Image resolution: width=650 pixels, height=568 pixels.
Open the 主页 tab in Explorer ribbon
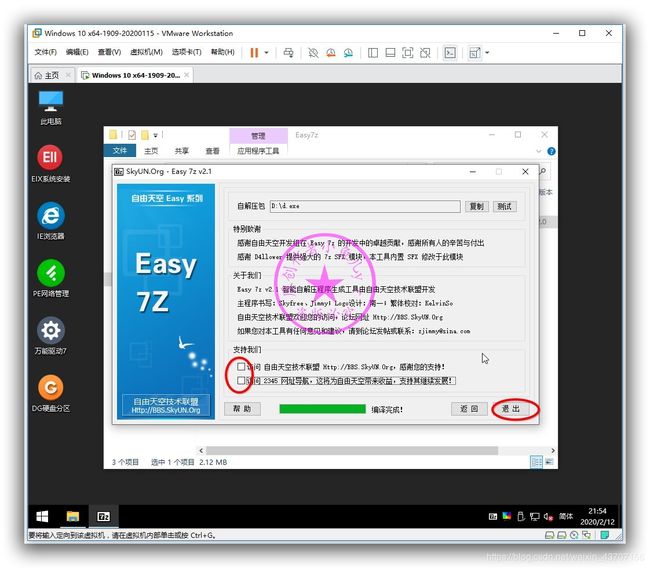click(151, 151)
